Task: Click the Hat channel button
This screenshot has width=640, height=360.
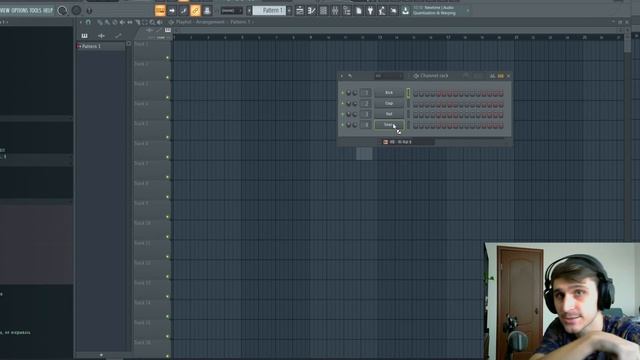Action: click(389, 114)
